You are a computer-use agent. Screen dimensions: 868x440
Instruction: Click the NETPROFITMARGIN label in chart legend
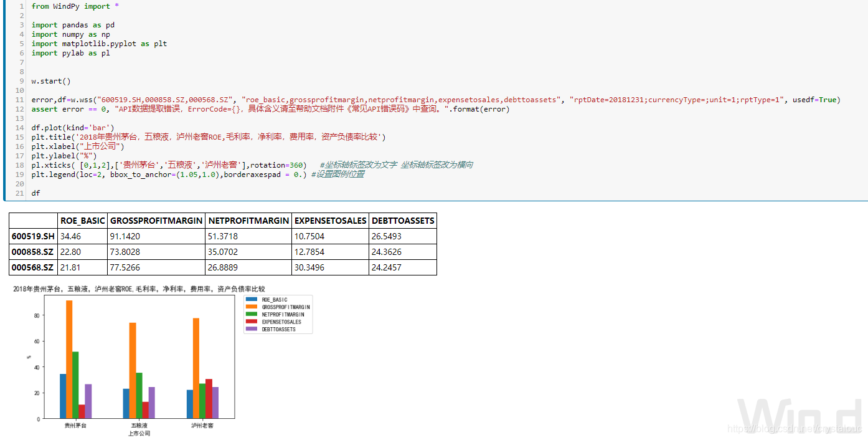click(283, 315)
